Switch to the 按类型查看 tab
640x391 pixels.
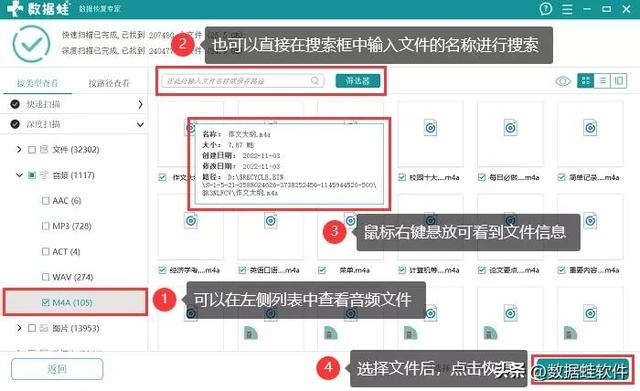point(38,83)
